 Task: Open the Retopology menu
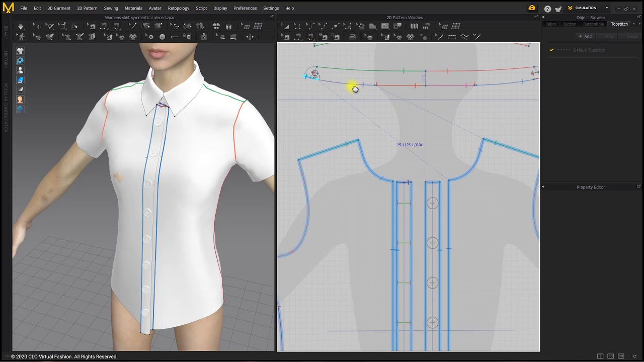pyautogui.click(x=179, y=8)
